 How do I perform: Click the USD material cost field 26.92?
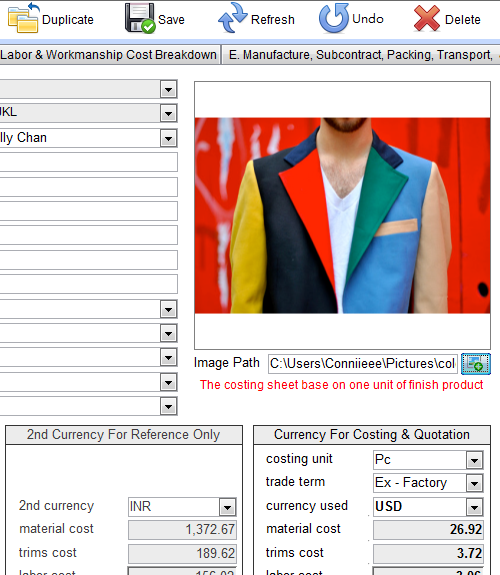[428, 530]
